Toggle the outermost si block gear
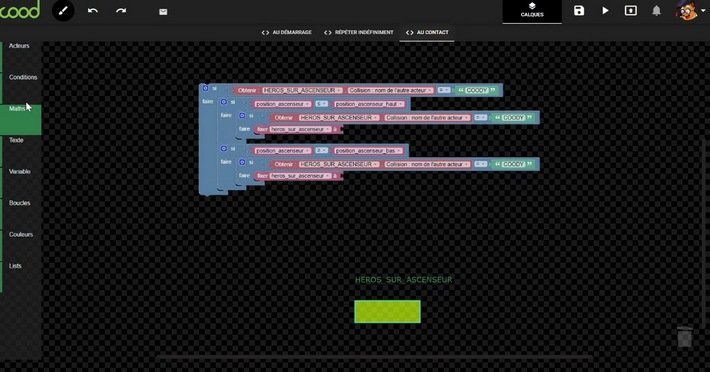The image size is (710, 372). tap(205, 88)
